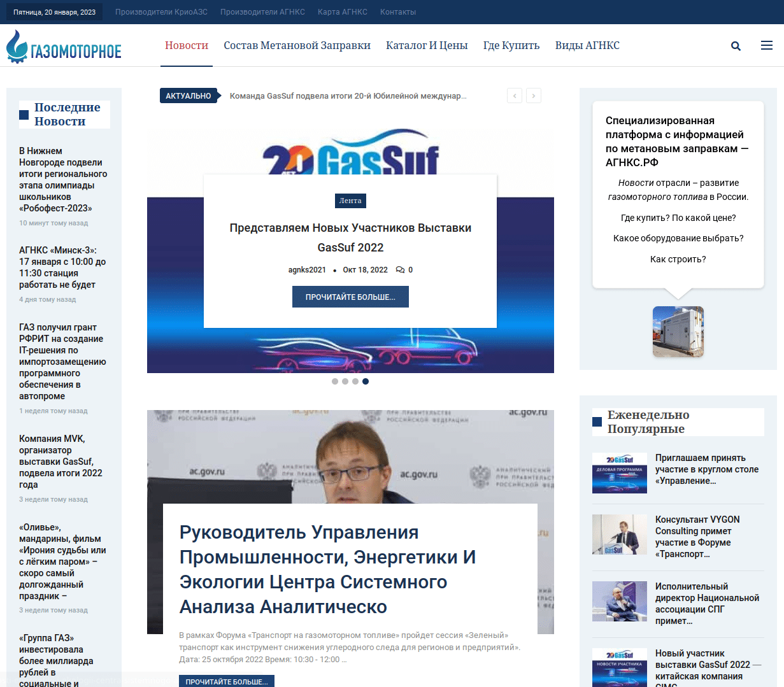Click timestamp 10 минут тому назад

click(x=53, y=223)
